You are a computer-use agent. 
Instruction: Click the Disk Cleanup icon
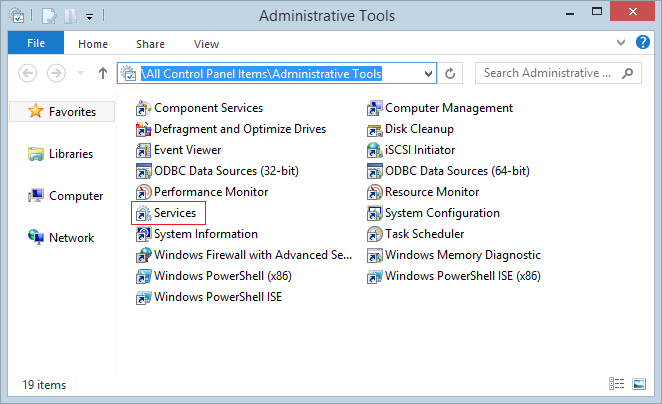(x=374, y=130)
